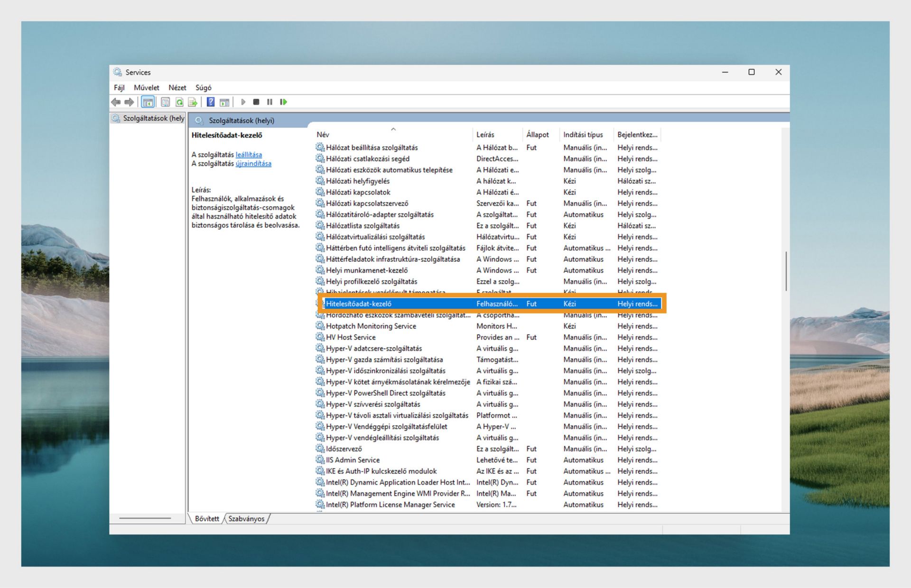Click the Export List toolbar icon
The width and height of the screenshot is (911, 588).
point(193,102)
